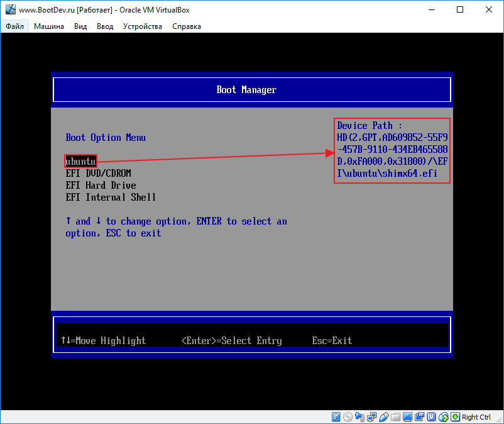This screenshot has width=504, height=424.
Task: Select EFI Internal Shell boot entry
Action: (110, 197)
